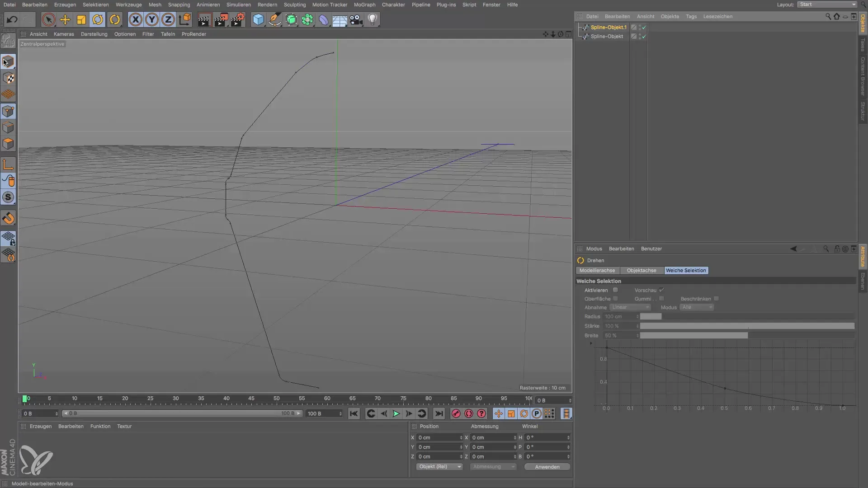The height and width of the screenshot is (488, 868).
Task: Adjust the Breite slider
Action: coord(747,336)
